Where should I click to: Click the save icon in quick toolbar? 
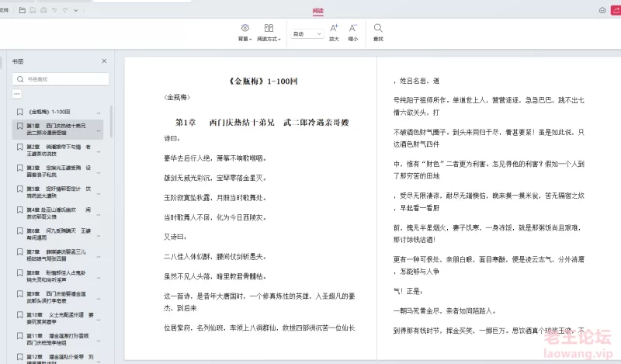(x=33, y=10)
